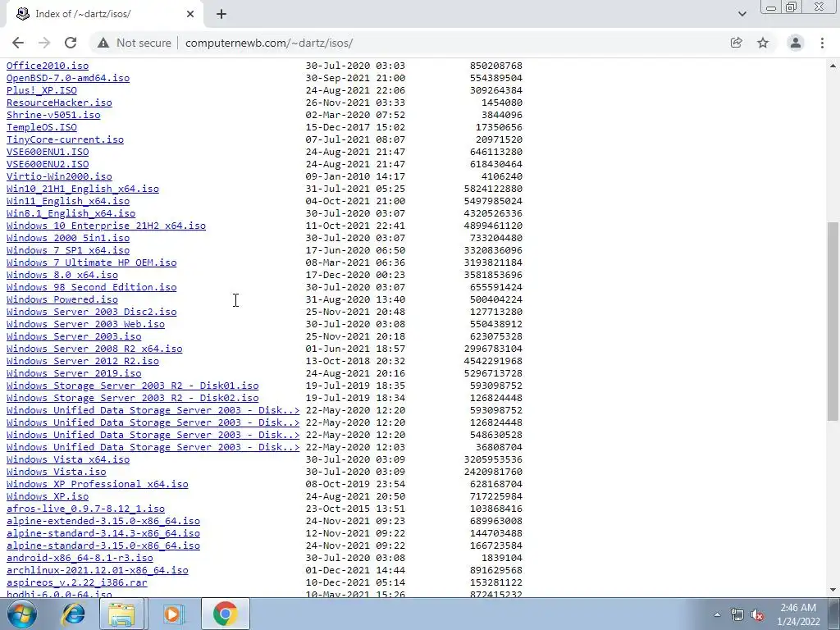Viewport: 840px width, 630px height.
Task: Open Windows Explorer folder in taskbar
Action: coord(121,614)
